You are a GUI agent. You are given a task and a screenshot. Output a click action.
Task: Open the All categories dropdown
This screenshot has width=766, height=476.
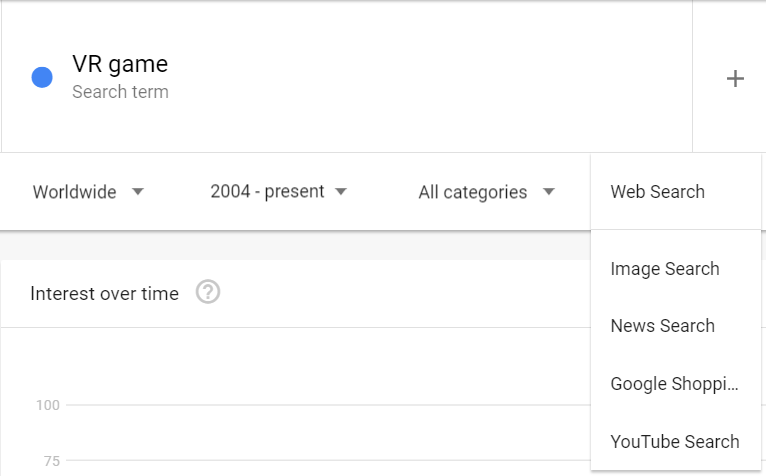pos(486,192)
